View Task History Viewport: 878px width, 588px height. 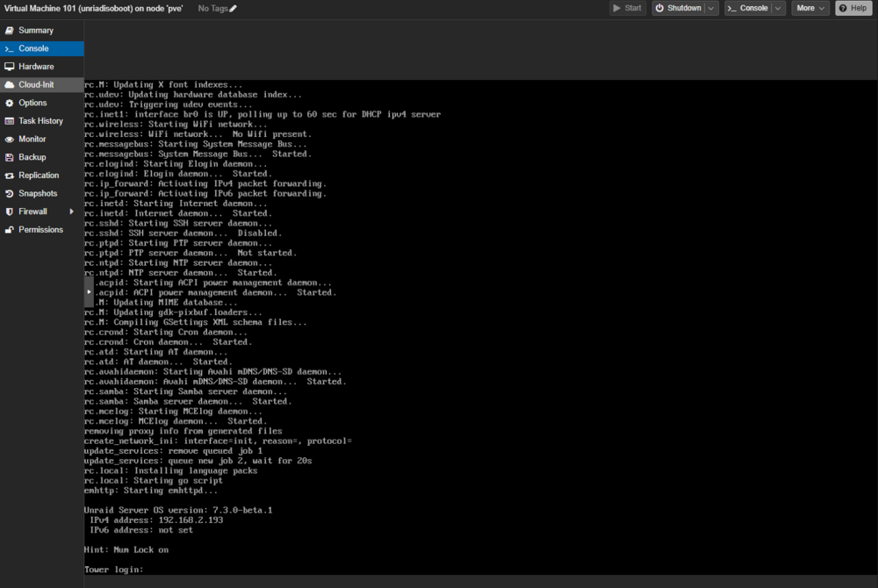pyautogui.click(x=42, y=121)
